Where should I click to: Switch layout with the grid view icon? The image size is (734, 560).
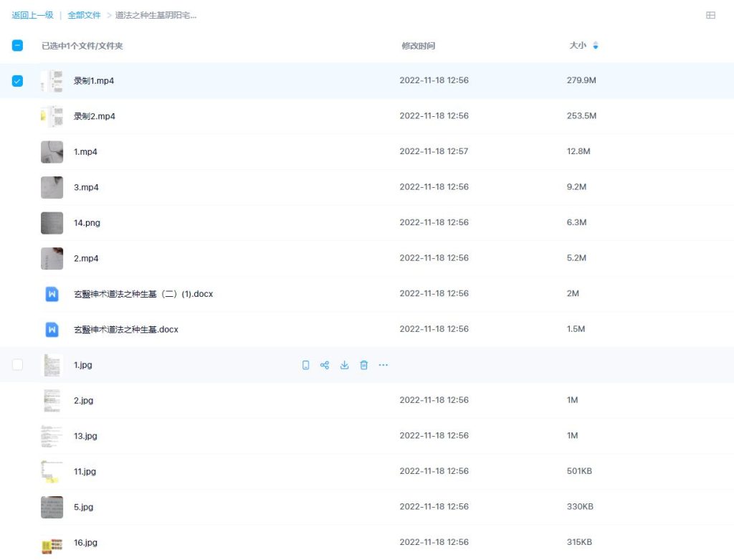coord(710,15)
